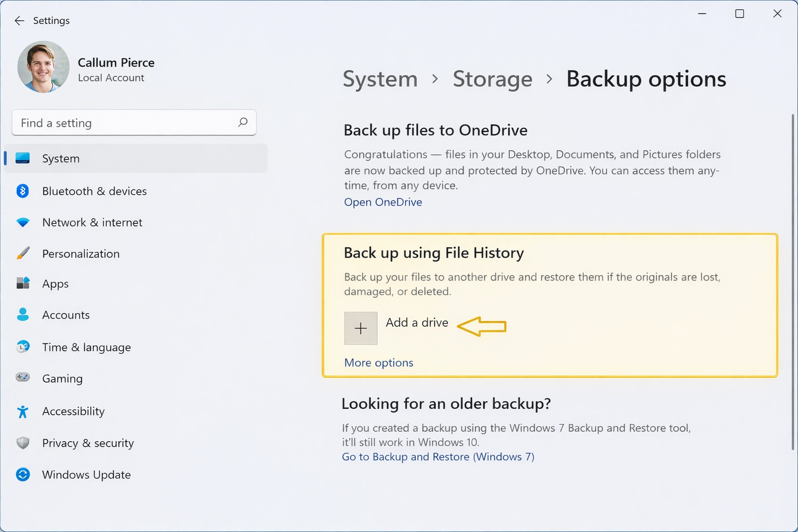The width and height of the screenshot is (798, 532).
Task: Open Privacy & security settings
Action: (x=88, y=443)
